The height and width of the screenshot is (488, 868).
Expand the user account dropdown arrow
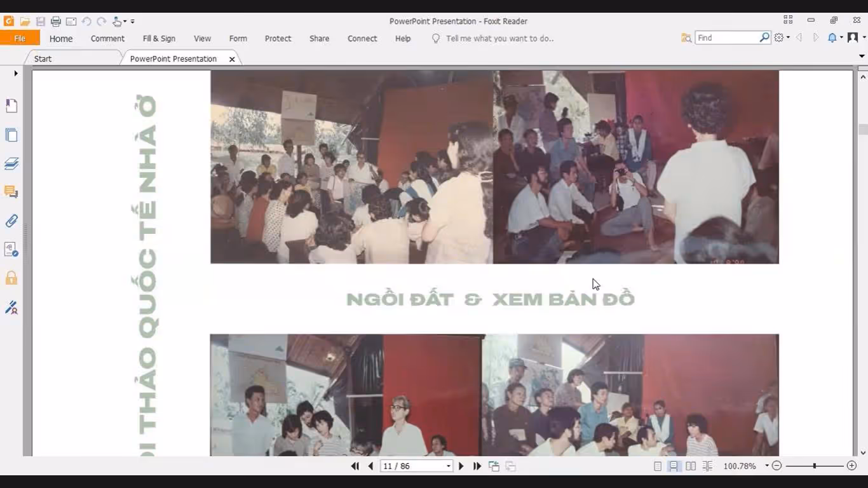[x=864, y=38]
